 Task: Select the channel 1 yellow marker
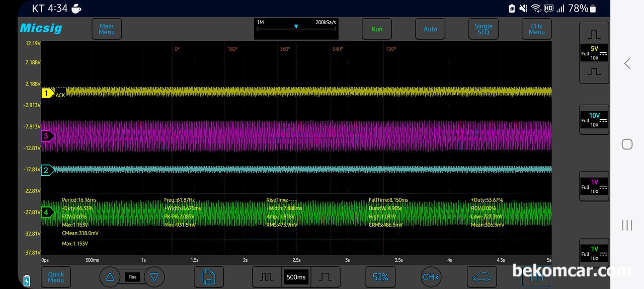[47, 93]
